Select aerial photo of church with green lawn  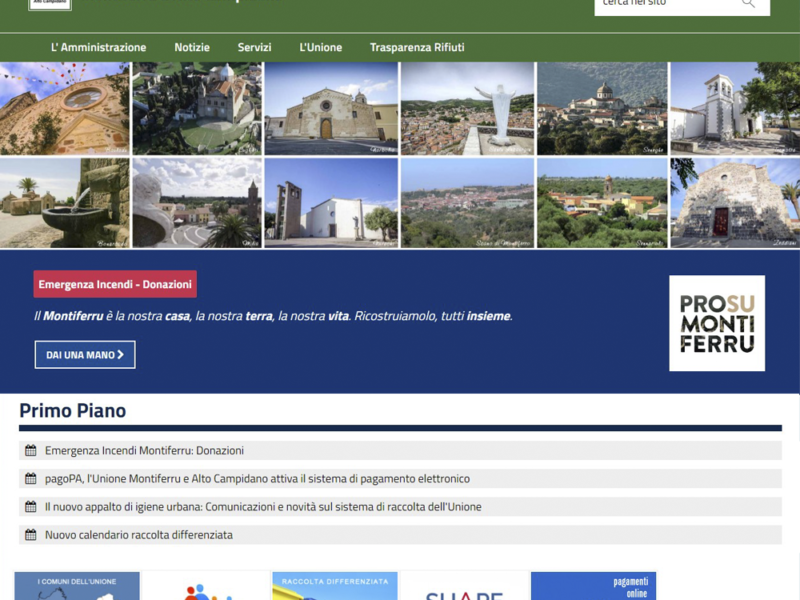coord(197,108)
